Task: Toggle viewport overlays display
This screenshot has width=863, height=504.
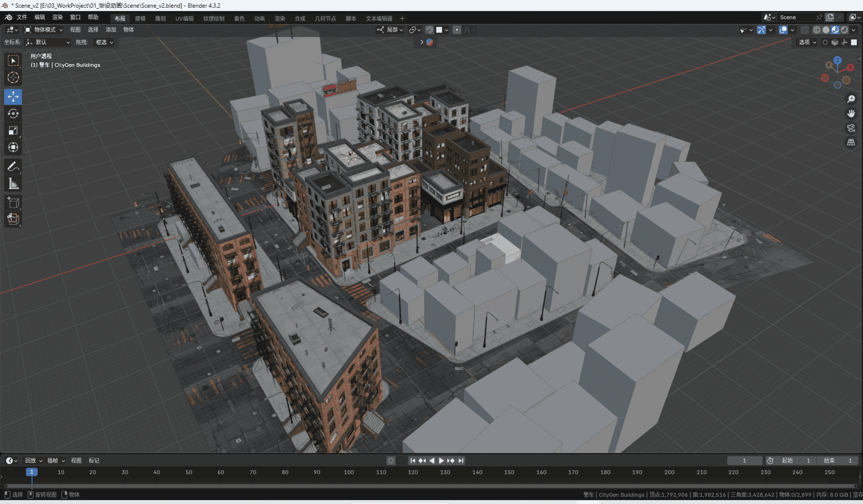Action: click(x=783, y=30)
